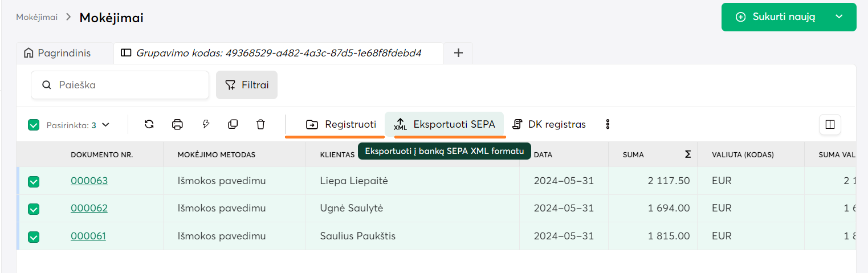Click the print icon in toolbar
The image size is (868, 273).
tap(177, 124)
